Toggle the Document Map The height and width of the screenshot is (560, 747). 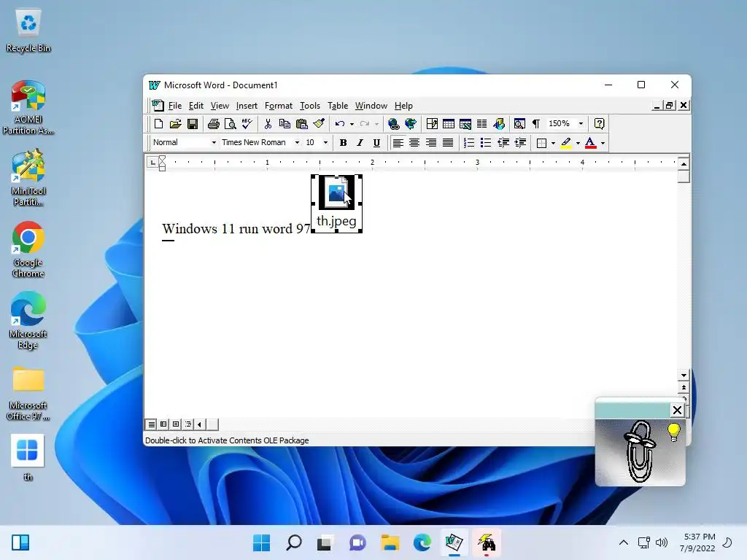tap(519, 124)
